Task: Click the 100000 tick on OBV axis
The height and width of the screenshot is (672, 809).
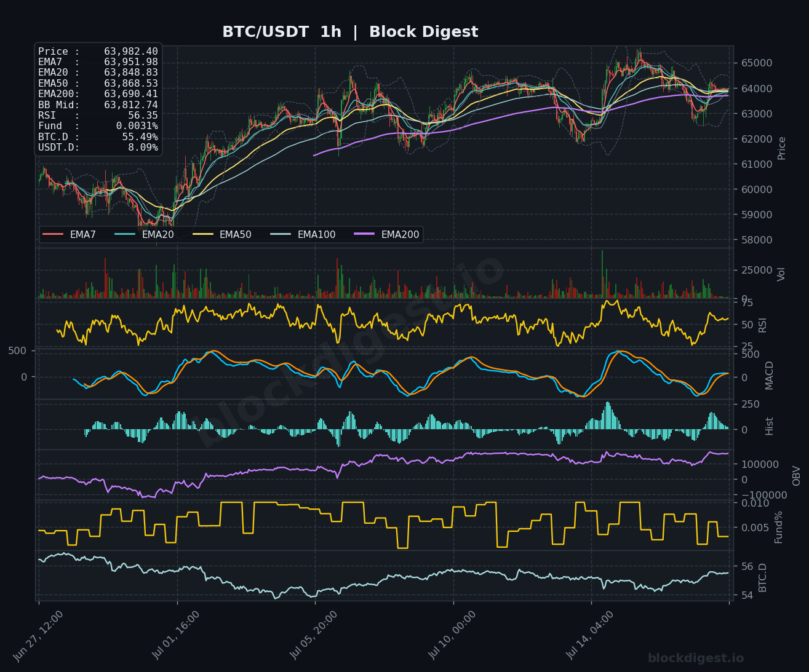Action: pyautogui.click(x=760, y=464)
